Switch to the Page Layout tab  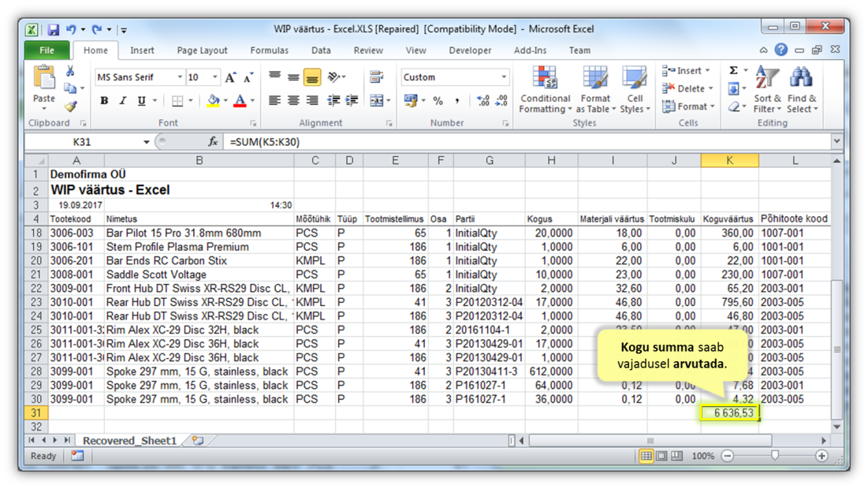coord(202,50)
